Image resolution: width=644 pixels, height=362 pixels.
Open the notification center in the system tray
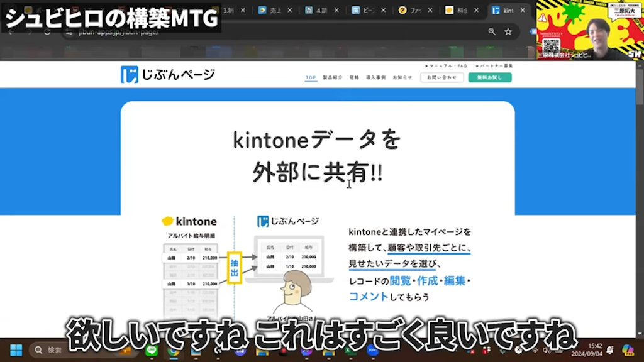tap(609, 349)
